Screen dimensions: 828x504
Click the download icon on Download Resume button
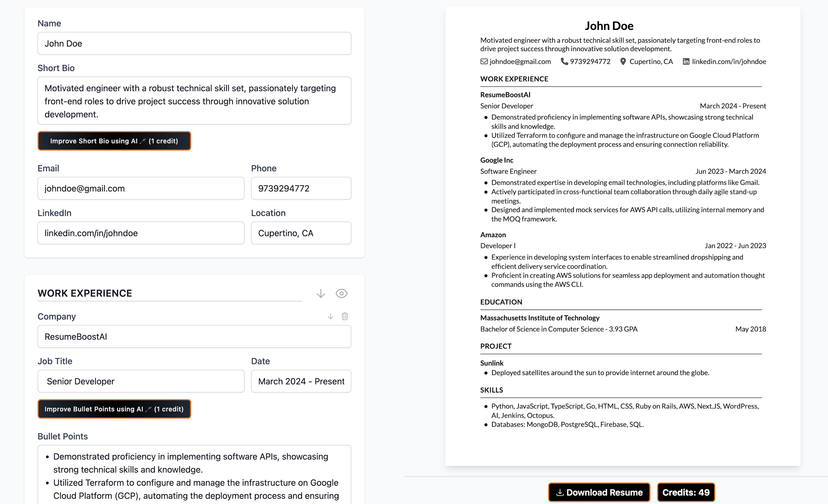560,492
